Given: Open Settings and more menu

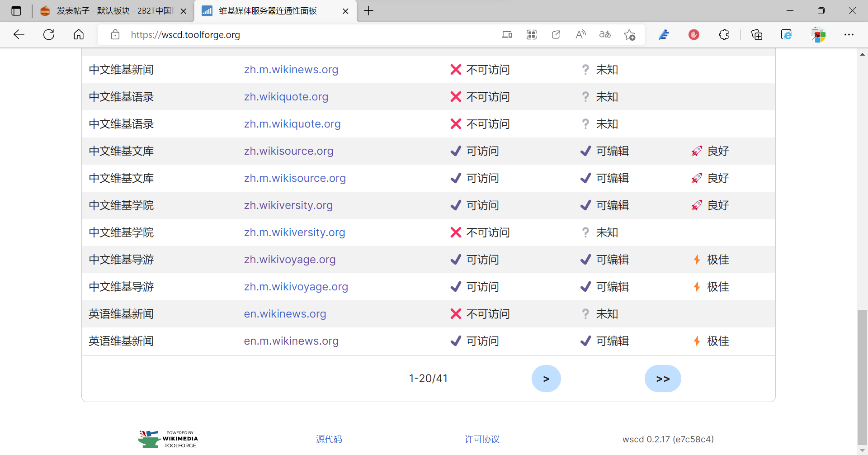Looking at the screenshot, I should point(849,34).
